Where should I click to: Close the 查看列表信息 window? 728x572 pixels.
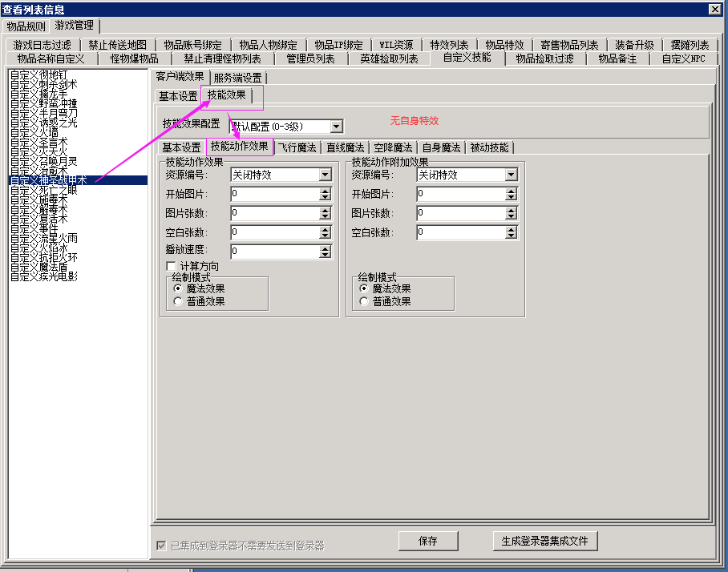tap(714, 9)
